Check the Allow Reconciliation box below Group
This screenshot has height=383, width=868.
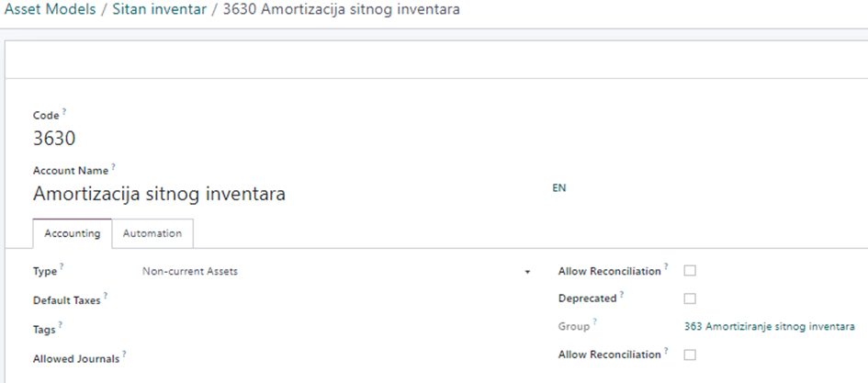691,355
